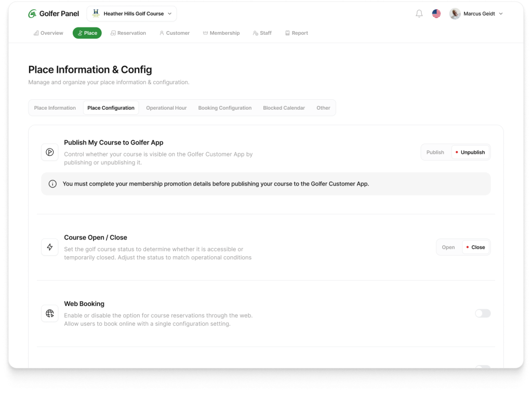Click the Publish My Course to Golfer App title

[x=114, y=142]
